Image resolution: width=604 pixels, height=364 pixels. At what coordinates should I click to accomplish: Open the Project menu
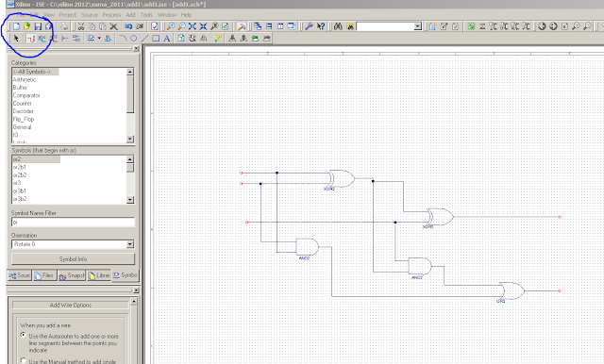click(x=67, y=15)
